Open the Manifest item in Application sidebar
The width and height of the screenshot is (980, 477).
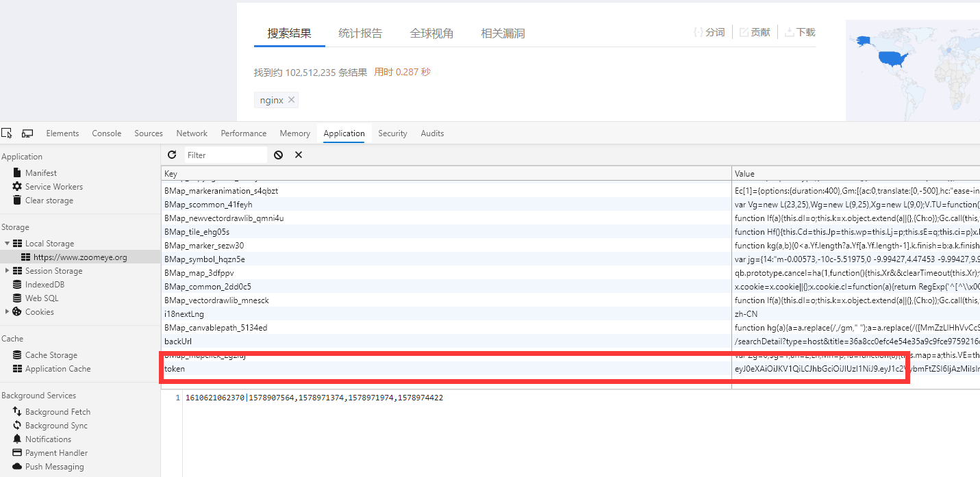[41, 173]
